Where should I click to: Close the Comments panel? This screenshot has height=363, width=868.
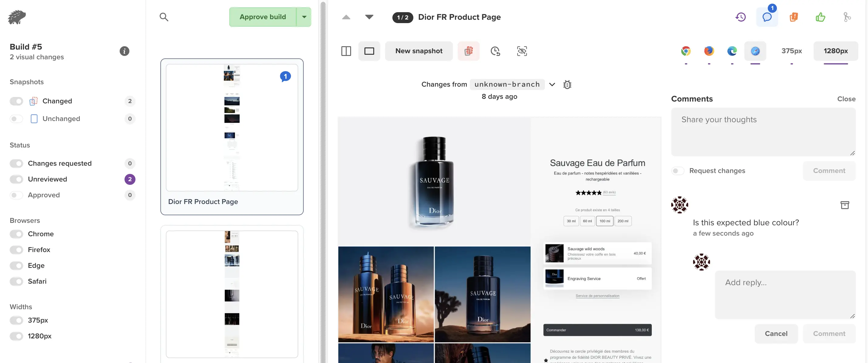coord(846,99)
